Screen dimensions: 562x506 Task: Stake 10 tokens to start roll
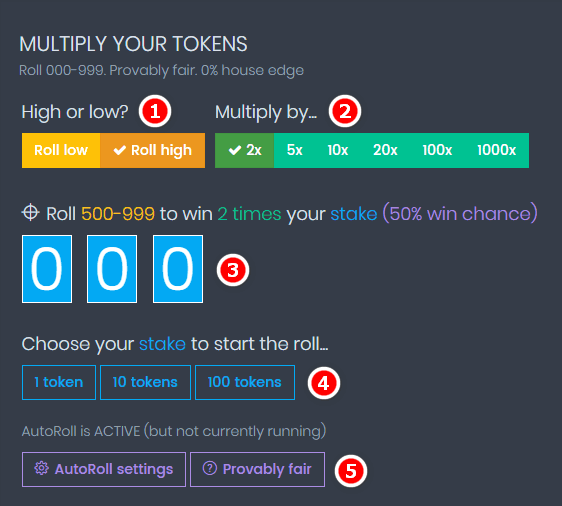coord(145,382)
